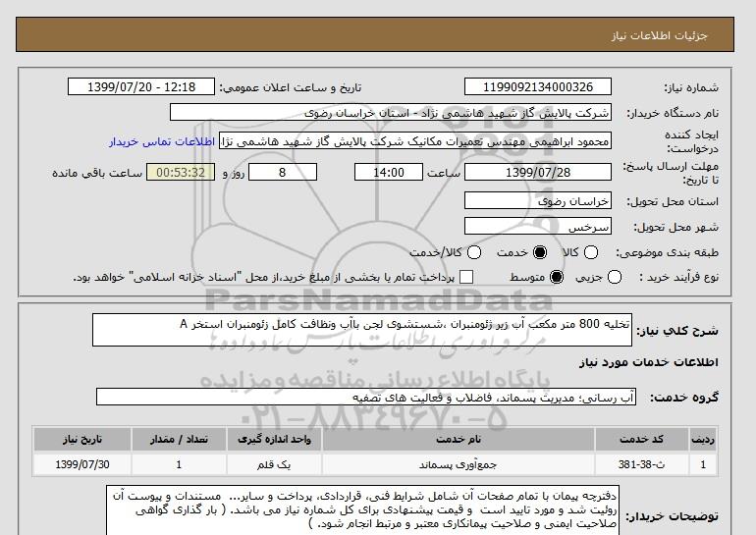Click the unit cell یک قلم
This screenshot has width=756, height=535.
click(x=274, y=464)
